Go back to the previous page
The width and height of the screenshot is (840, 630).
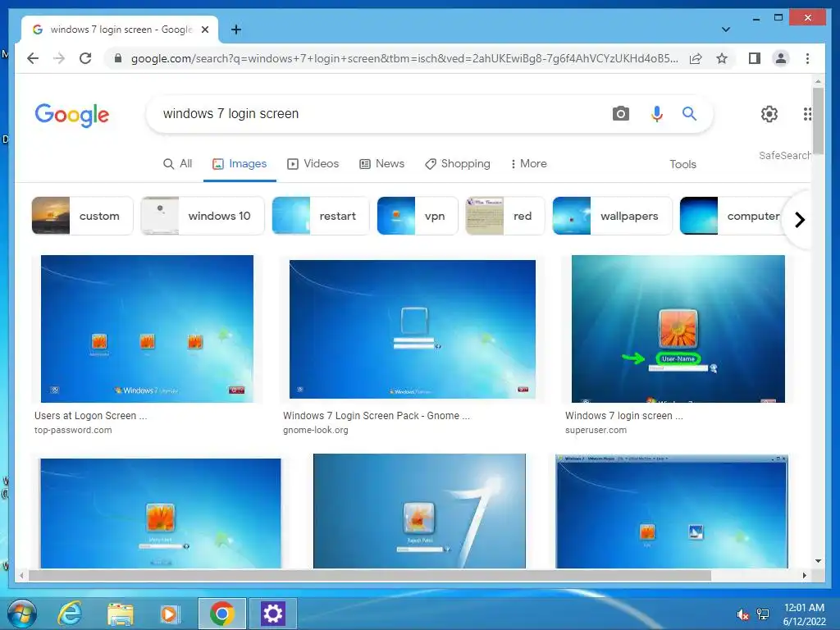click(x=33, y=58)
